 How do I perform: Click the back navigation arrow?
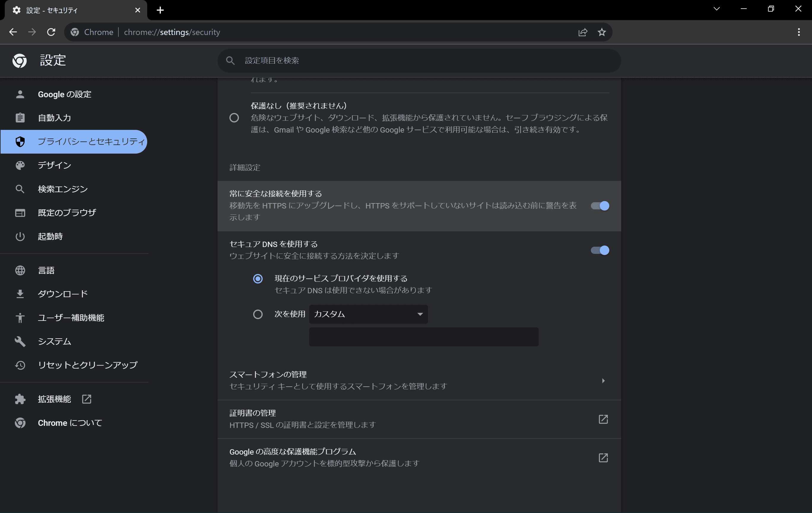click(13, 32)
